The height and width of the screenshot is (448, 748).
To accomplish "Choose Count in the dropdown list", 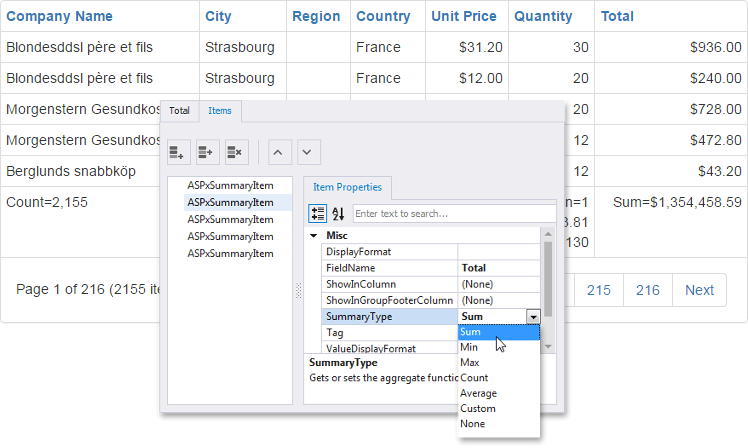I will (499, 378).
